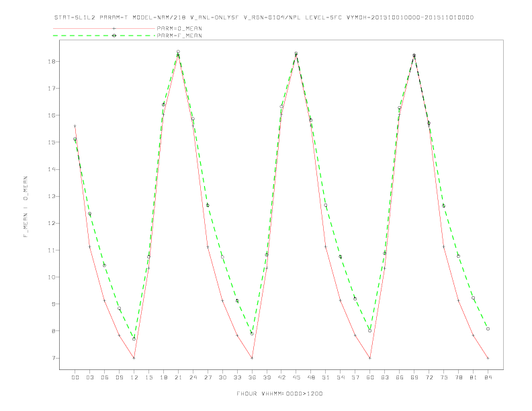Click the green dashed legend line sample
Image resolution: width=532 pixels, height=411 pixels.
[104, 36]
